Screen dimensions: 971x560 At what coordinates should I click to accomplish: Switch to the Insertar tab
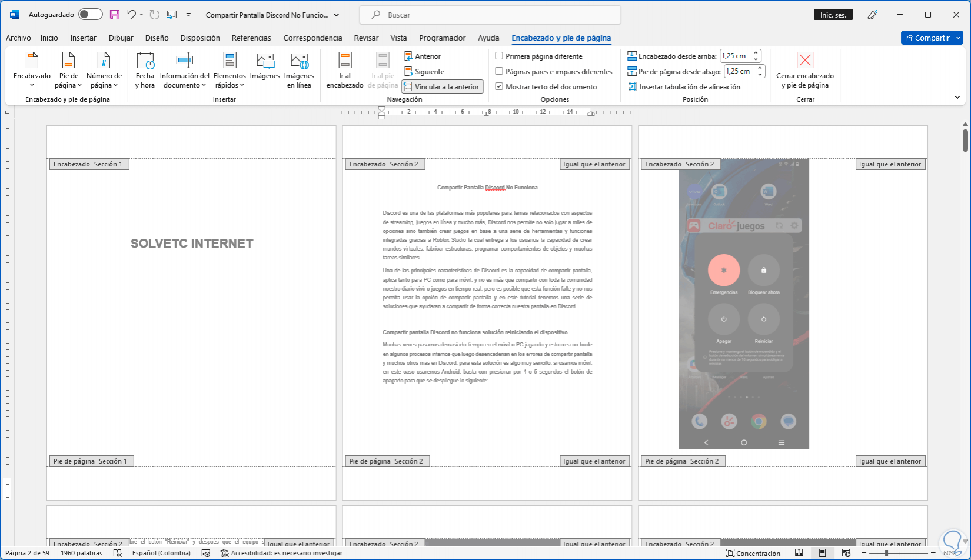tap(84, 38)
